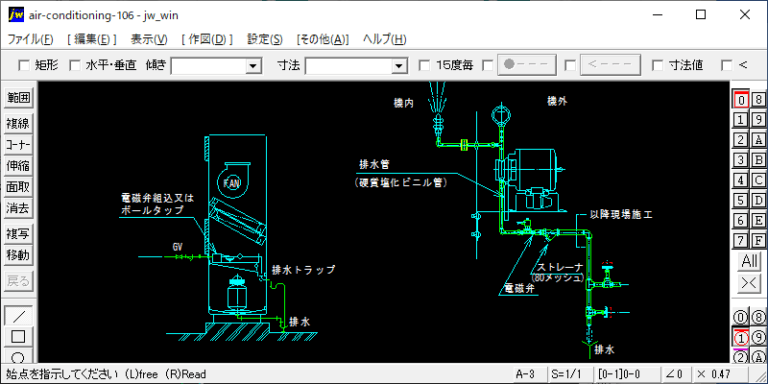Click the 伸縮 stretch tool

[x=19, y=166]
